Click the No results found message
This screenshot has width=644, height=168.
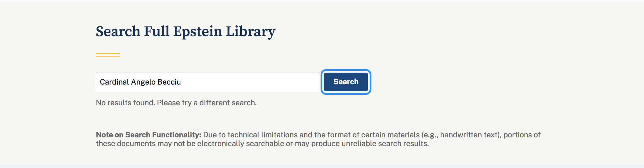(176, 103)
